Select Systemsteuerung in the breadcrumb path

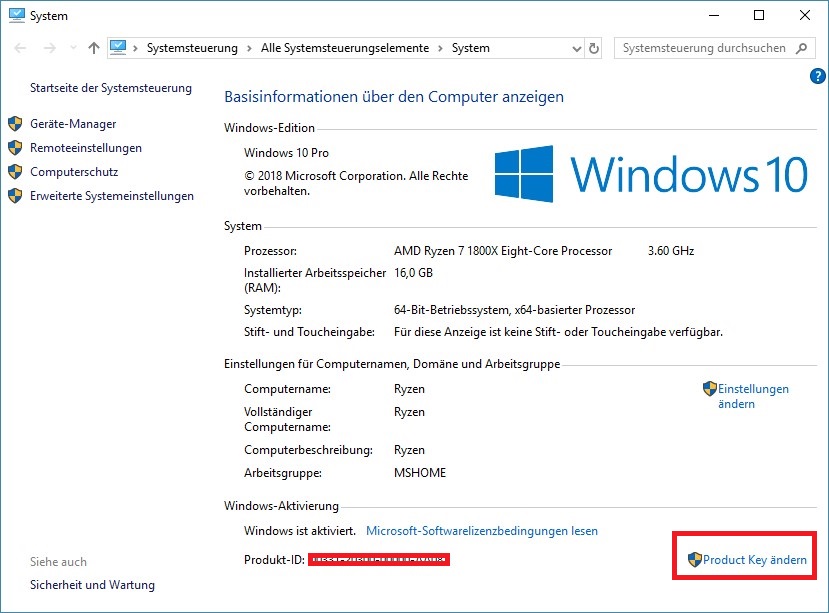pyautogui.click(x=192, y=48)
